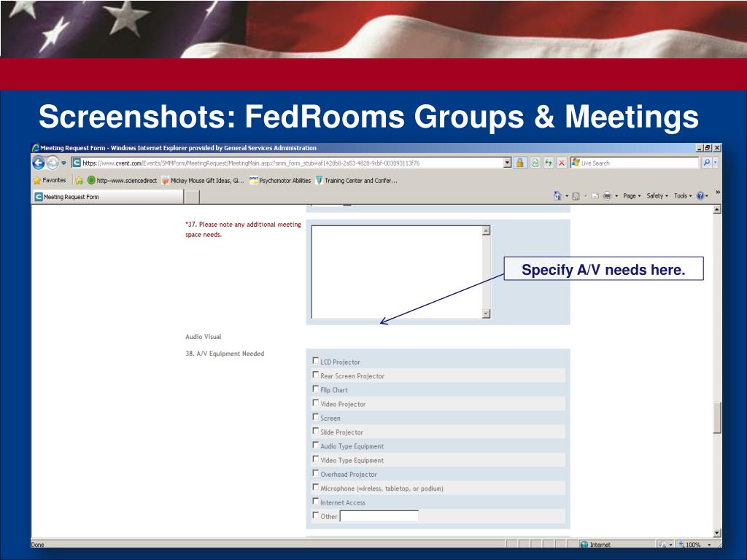The height and width of the screenshot is (560, 747).
Task: Click the Other equipment text field
Action: (x=379, y=516)
